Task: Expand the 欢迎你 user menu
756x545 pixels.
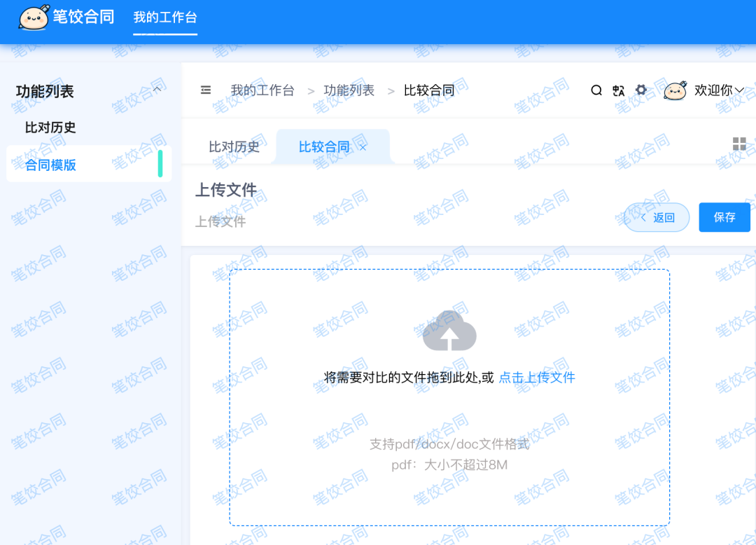Action: [x=714, y=90]
